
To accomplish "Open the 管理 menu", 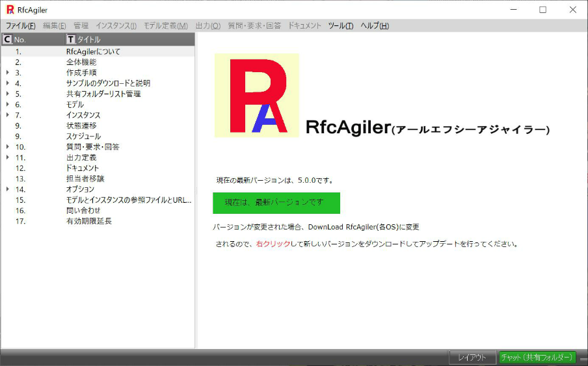I will [x=81, y=25].
